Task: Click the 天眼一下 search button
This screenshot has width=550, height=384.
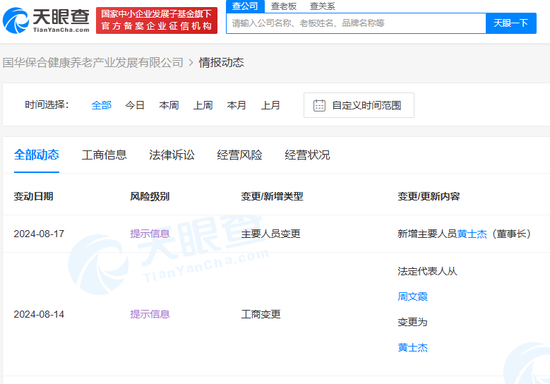Action: (511, 23)
